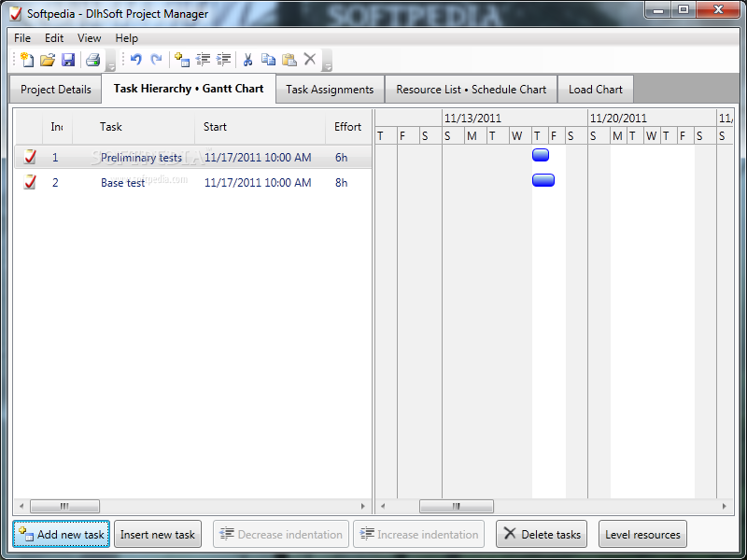
Task: Click Decrease indentation toolbar icon
Action: click(x=203, y=60)
